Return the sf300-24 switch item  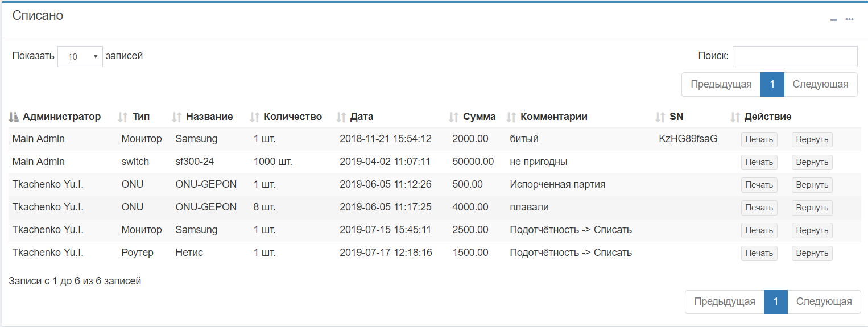pyautogui.click(x=812, y=162)
